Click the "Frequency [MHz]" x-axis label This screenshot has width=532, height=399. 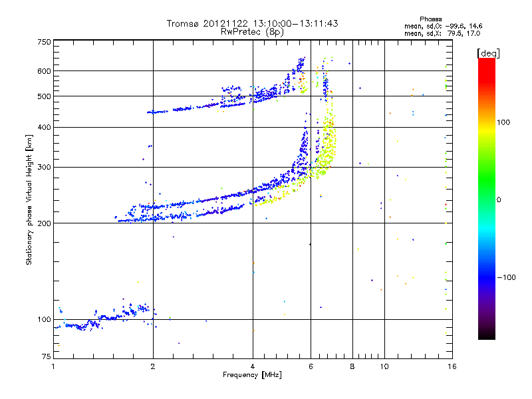point(252,375)
